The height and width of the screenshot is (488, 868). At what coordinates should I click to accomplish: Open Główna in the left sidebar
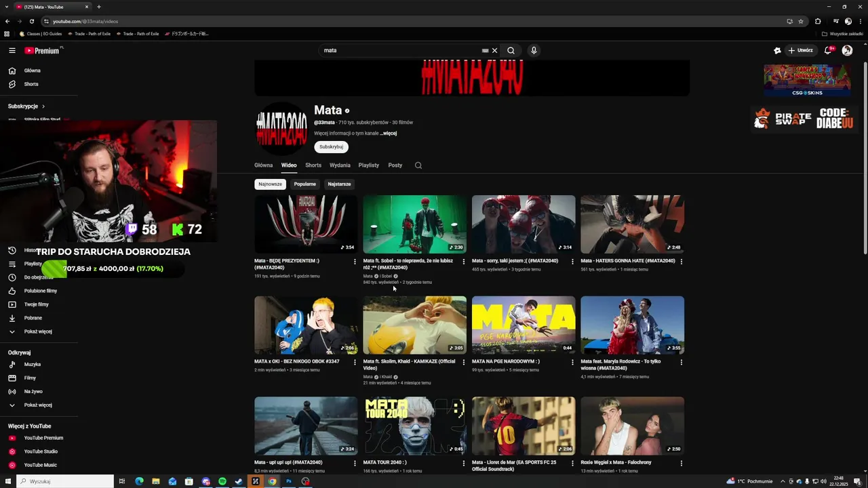click(32, 70)
